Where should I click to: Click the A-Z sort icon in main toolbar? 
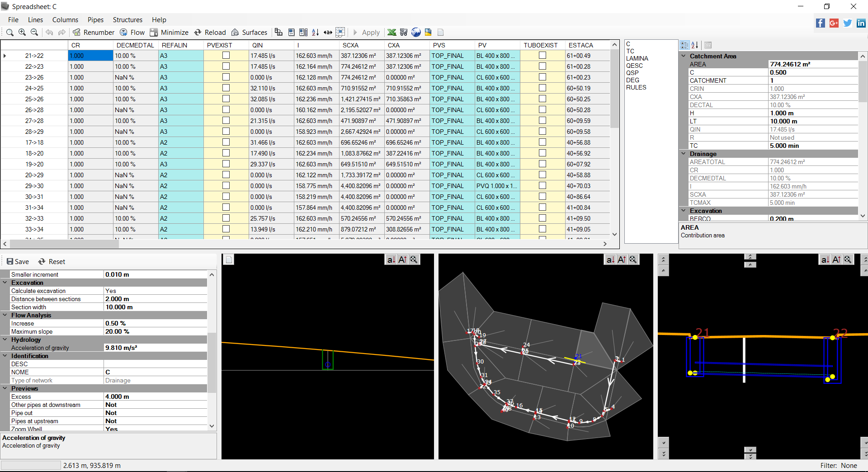pyautogui.click(x=316, y=32)
